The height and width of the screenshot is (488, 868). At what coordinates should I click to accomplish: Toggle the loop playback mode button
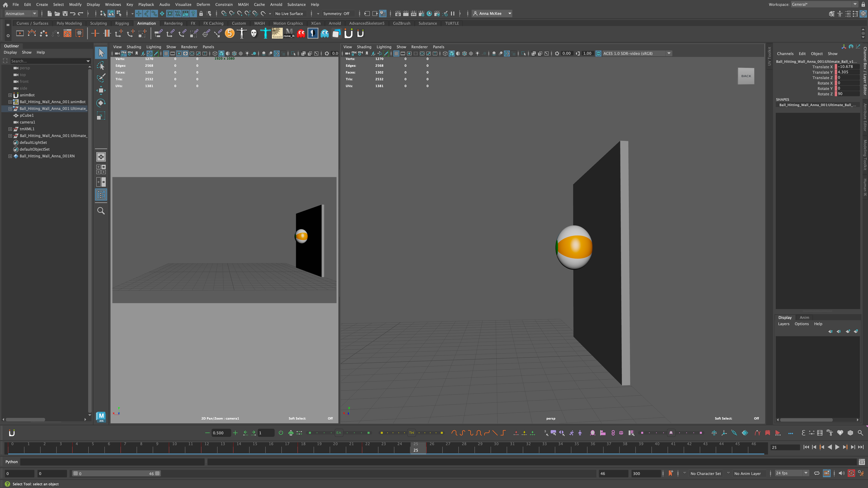pos(817,473)
